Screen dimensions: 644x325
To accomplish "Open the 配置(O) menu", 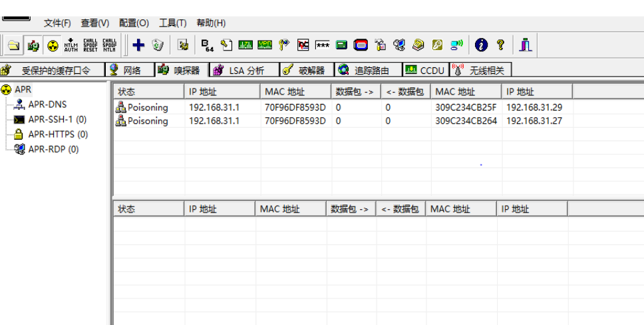I will pyautogui.click(x=134, y=23).
